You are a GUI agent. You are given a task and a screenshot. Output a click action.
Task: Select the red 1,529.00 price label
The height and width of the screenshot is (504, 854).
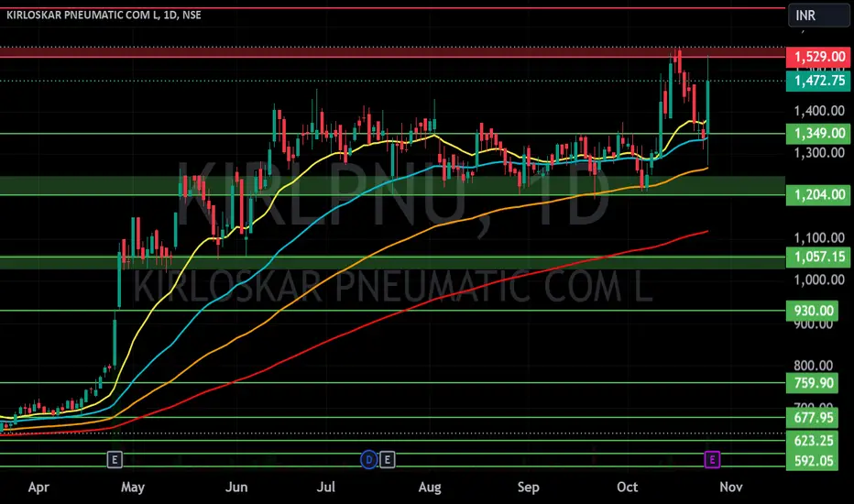click(818, 57)
